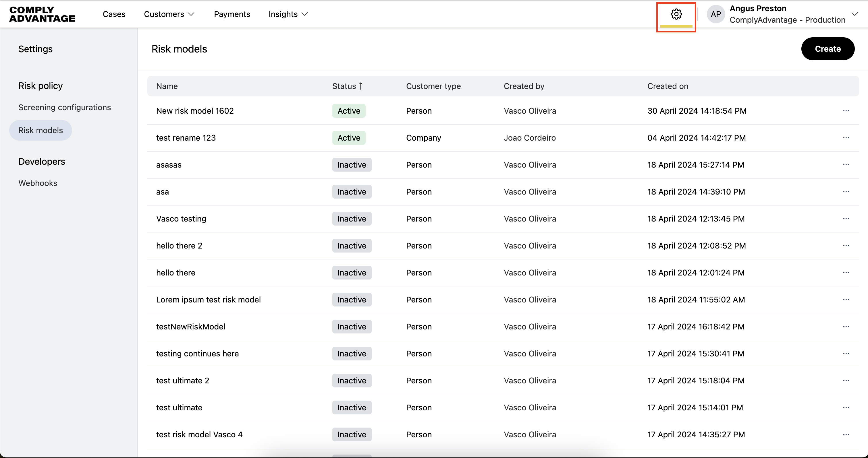Viewport: 868px width, 458px height.
Task: Click the Create button
Action: (x=828, y=48)
